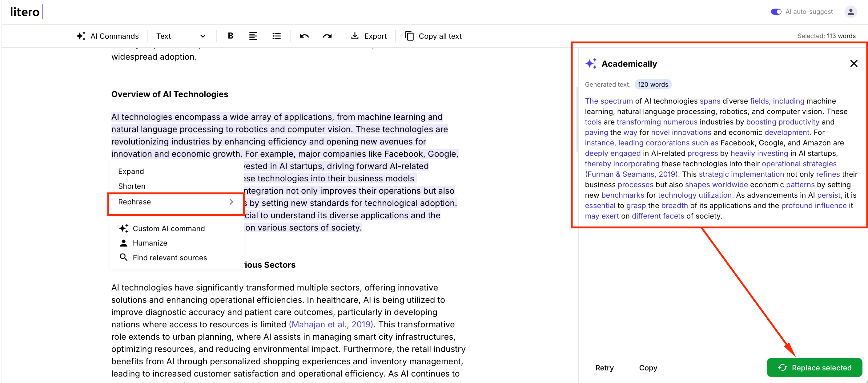Screen dimensions: 868x383
Task: Apply a bulleted list
Action: [276, 36]
